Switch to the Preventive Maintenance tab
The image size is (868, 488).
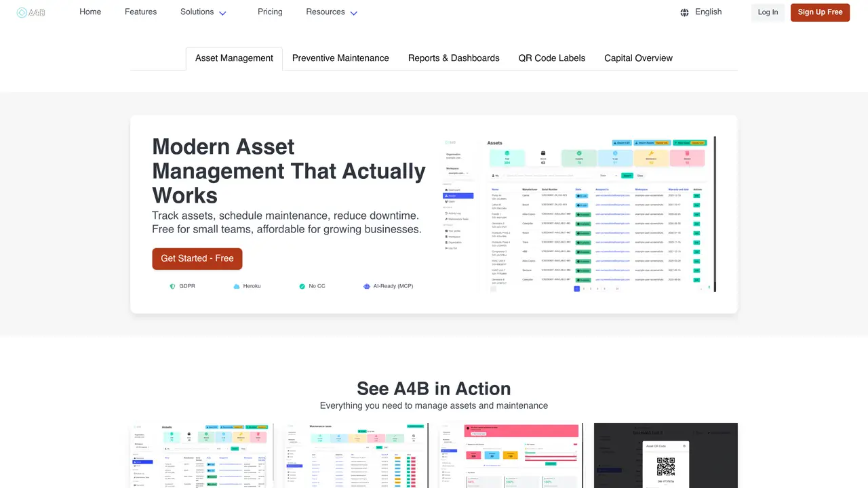coord(340,58)
